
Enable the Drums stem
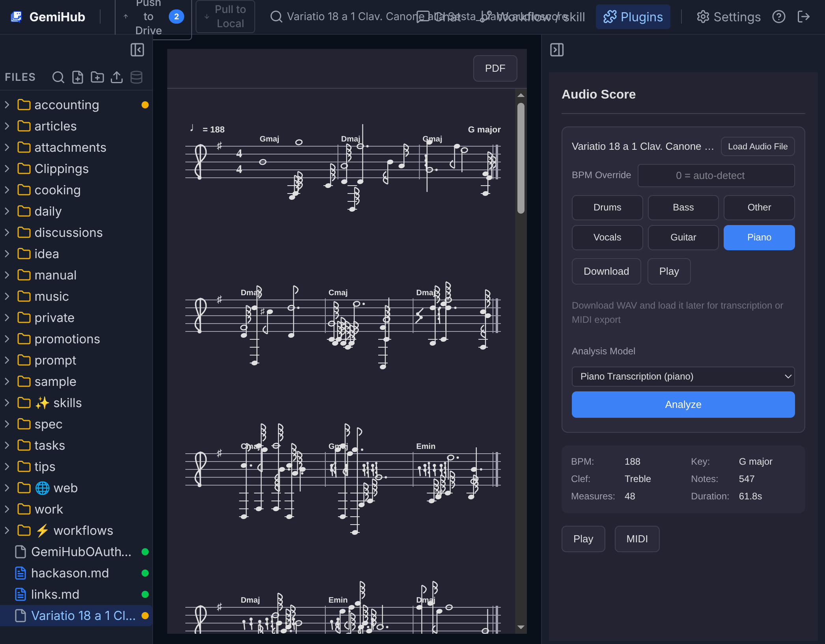[x=607, y=207]
